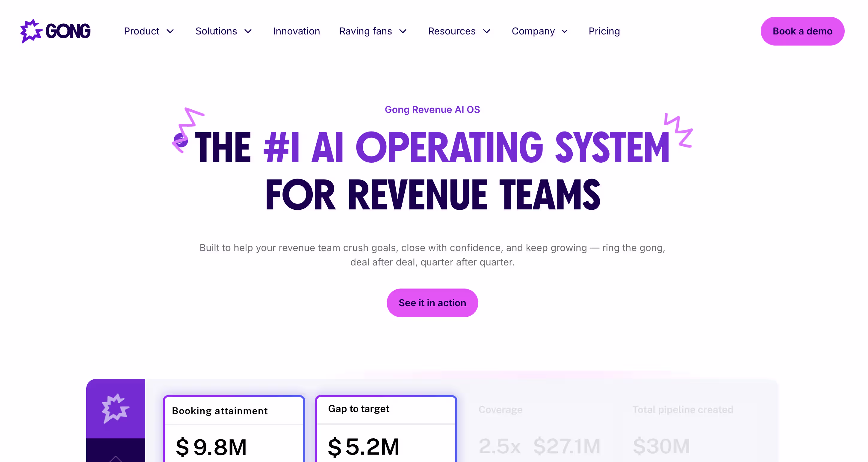
Task: Expand the Resources menu chevron
Action: [486, 31]
